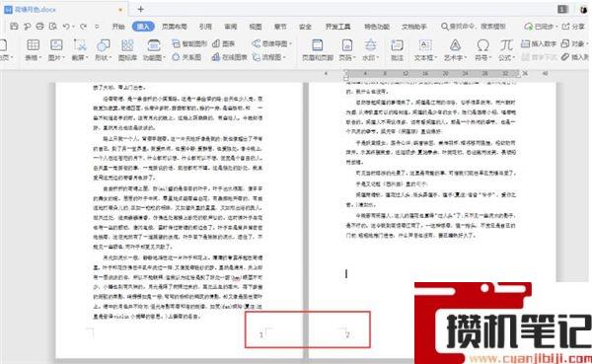Open the 特色功能 ribbon tab
This screenshot has width=592, height=364.
click(377, 27)
